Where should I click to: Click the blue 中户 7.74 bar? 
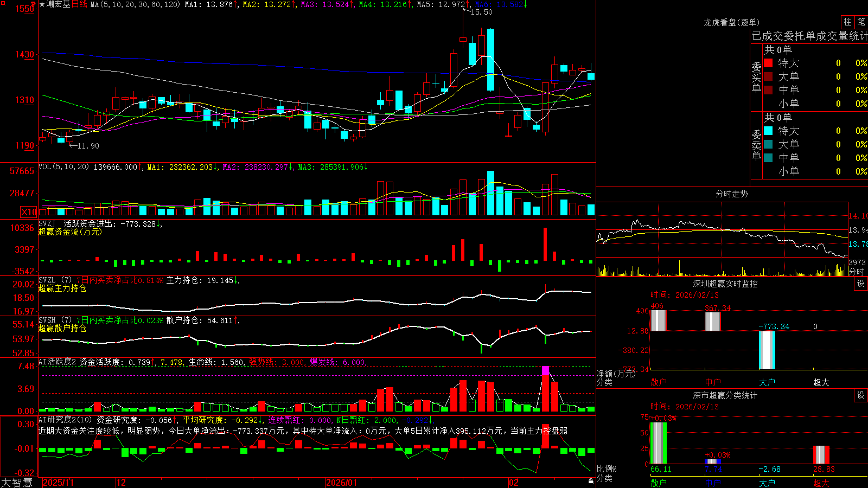click(x=713, y=461)
